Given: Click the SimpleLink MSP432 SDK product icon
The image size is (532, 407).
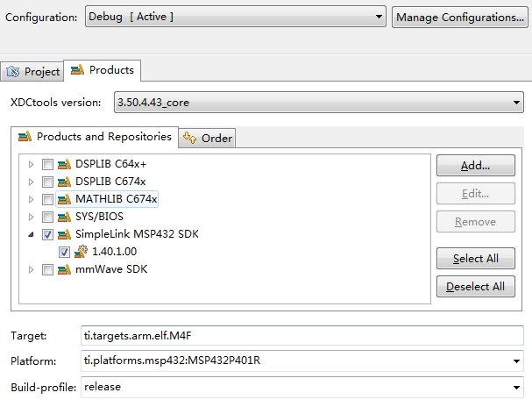Looking at the screenshot, I should [64, 234].
